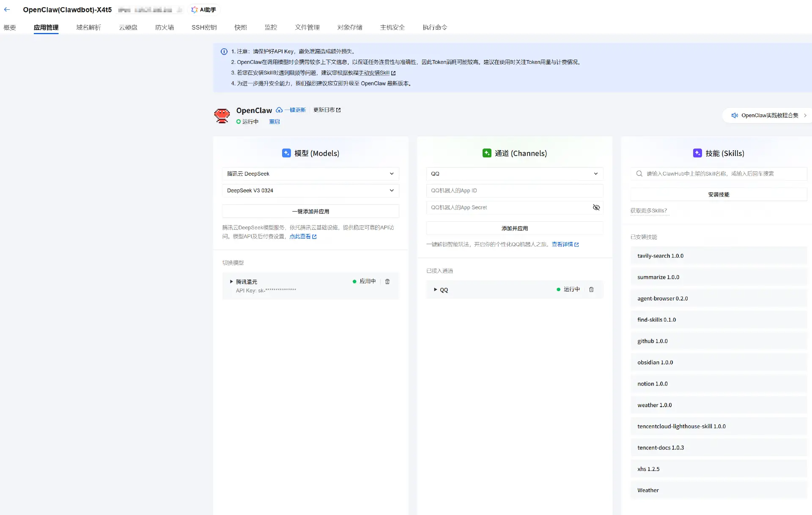Click the back arrow icon
The height and width of the screenshot is (515, 812).
pos(7,9)
